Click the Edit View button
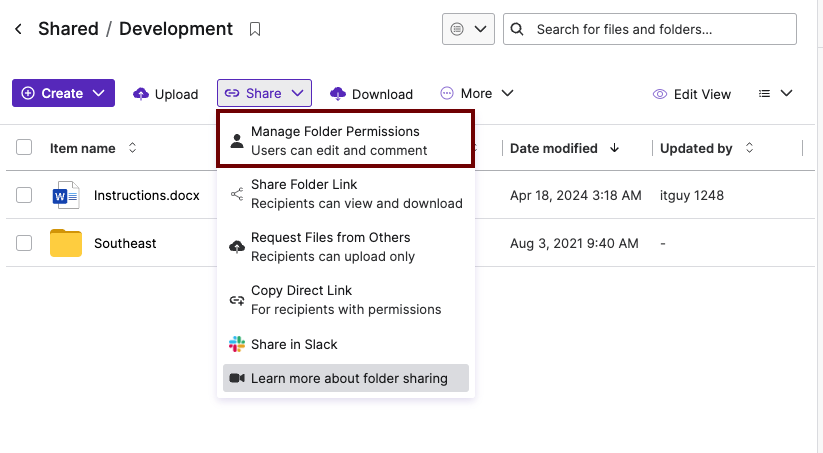The image size is (823, 453). 692,94
